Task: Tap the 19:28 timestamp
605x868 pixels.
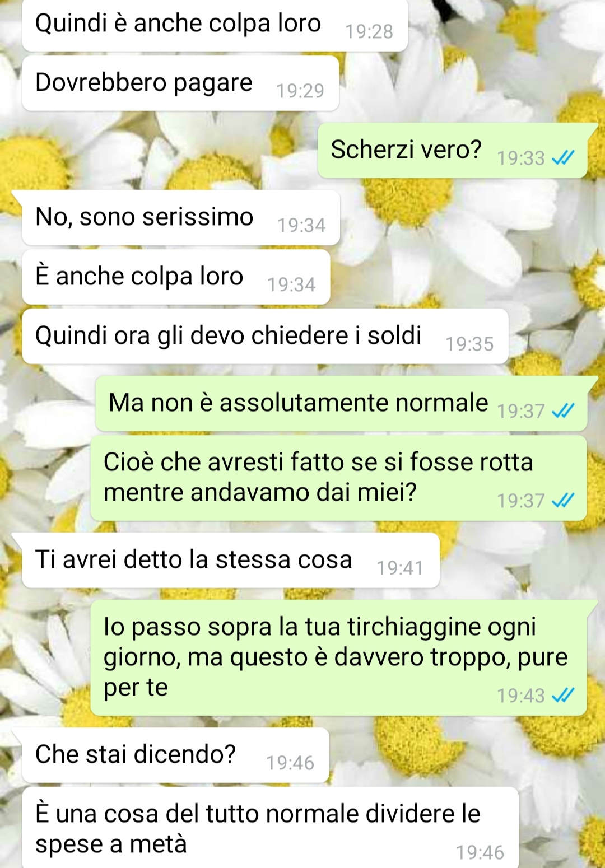Action: tap(369, 32)
